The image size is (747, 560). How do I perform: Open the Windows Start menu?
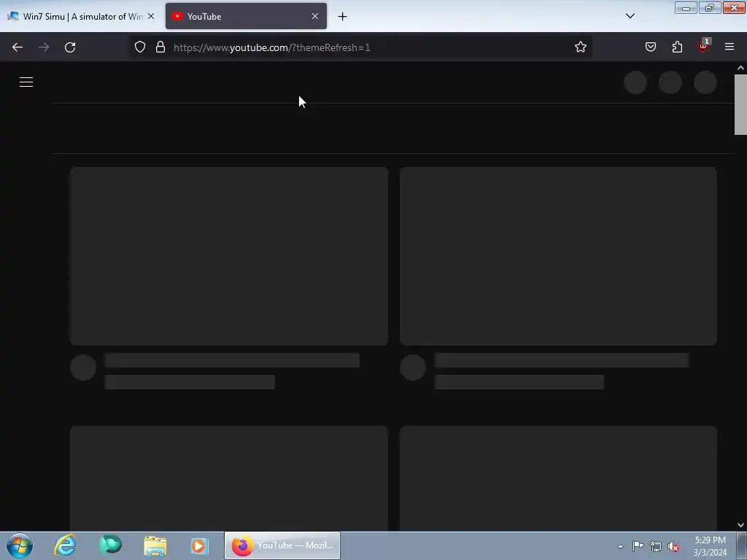pos(20,545)
